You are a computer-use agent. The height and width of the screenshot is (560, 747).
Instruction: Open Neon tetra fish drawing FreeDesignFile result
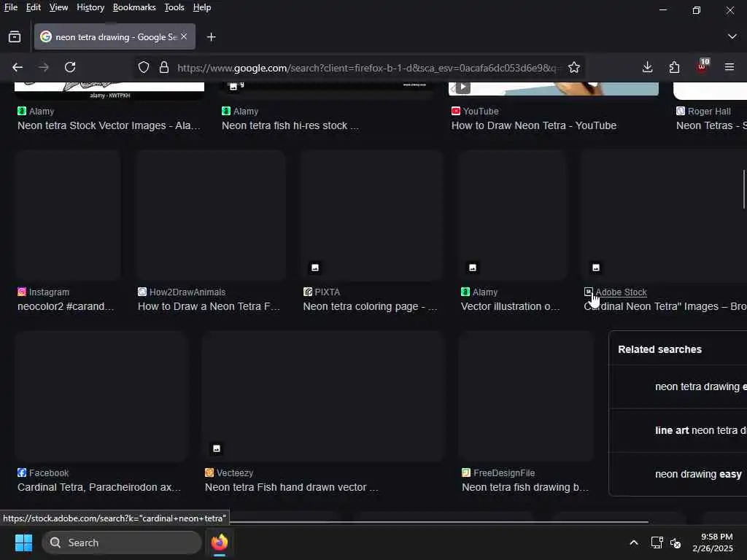click(525, 488)
